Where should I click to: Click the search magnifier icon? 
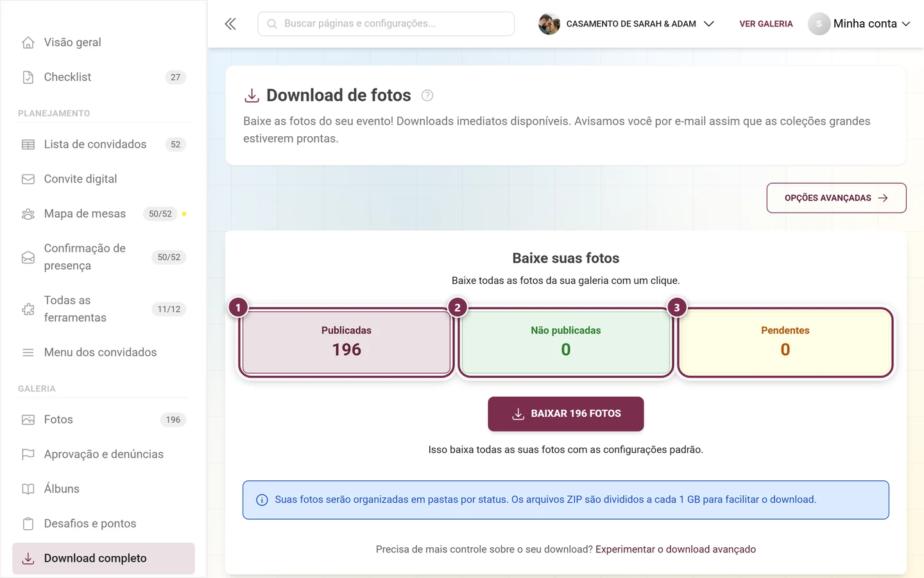point(272,24)
